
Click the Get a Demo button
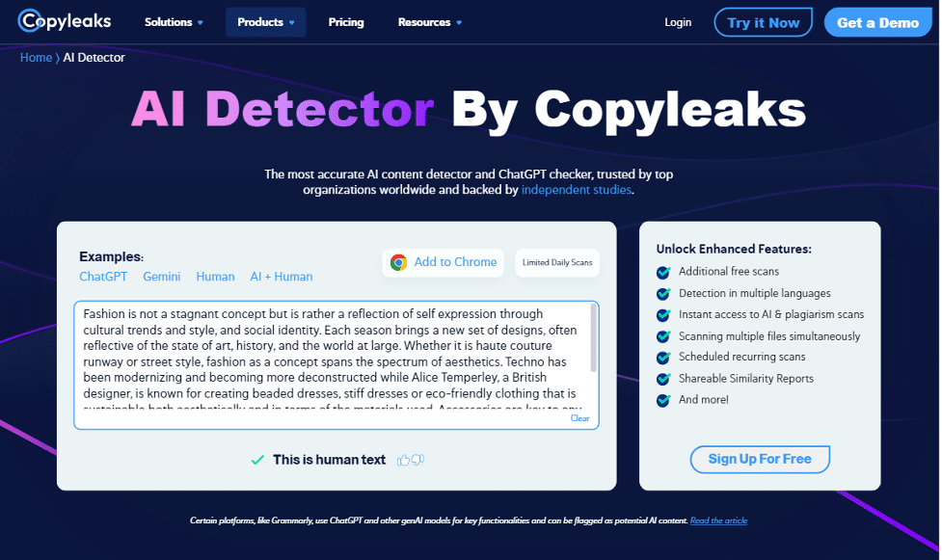pos(877,21)
